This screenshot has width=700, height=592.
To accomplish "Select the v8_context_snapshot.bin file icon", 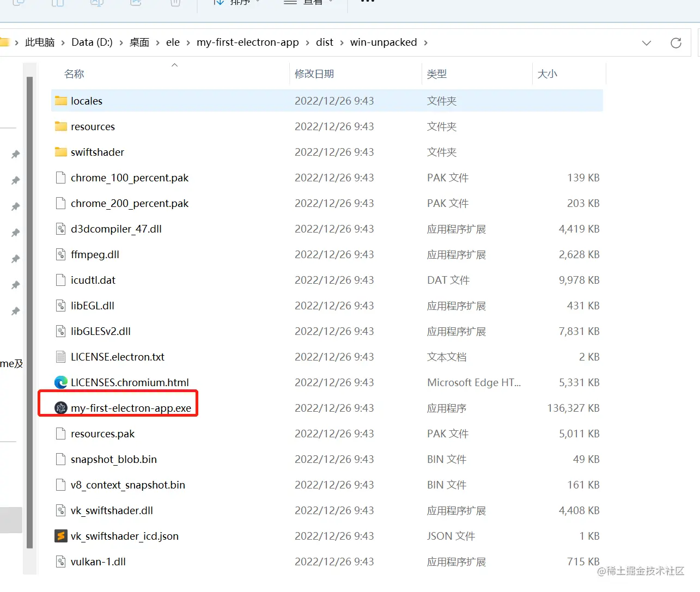I will click(61, 485).
